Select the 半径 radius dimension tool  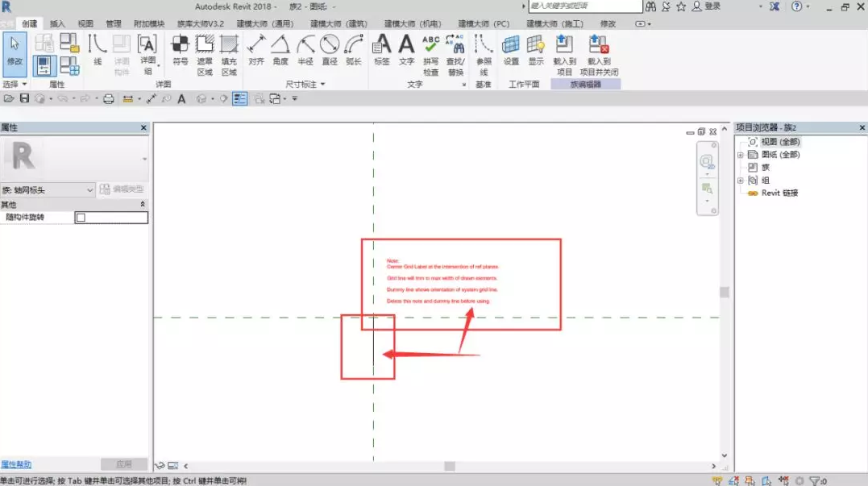pos(305,49)
